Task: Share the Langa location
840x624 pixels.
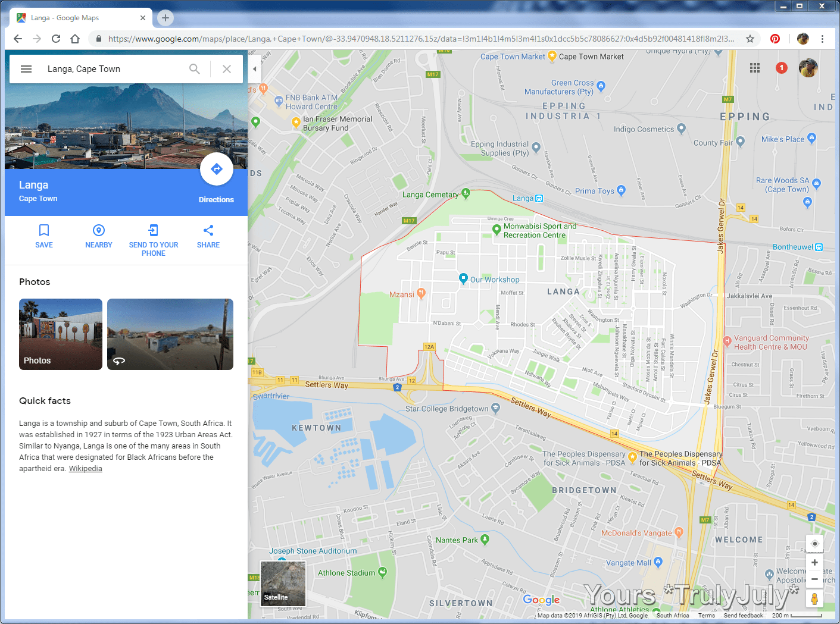Action: coord(208,236)
